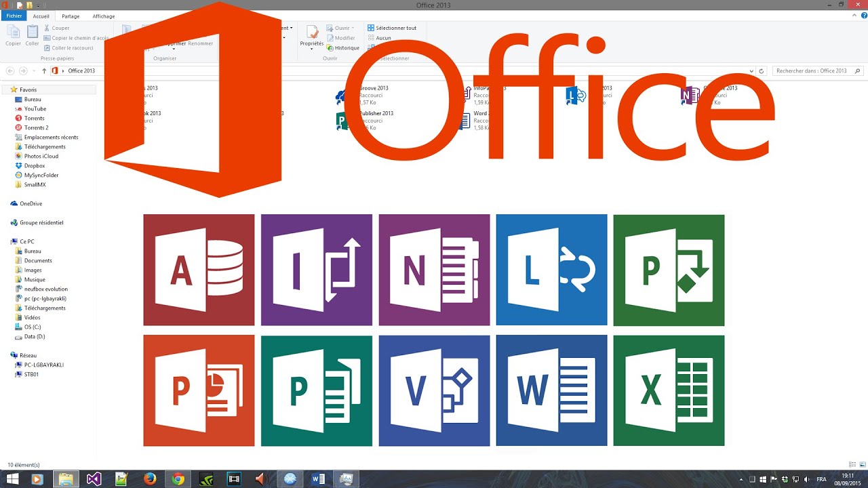
Task: Click New folder icon in title bar
Action: pyautogui.click(x=29, y=5)
